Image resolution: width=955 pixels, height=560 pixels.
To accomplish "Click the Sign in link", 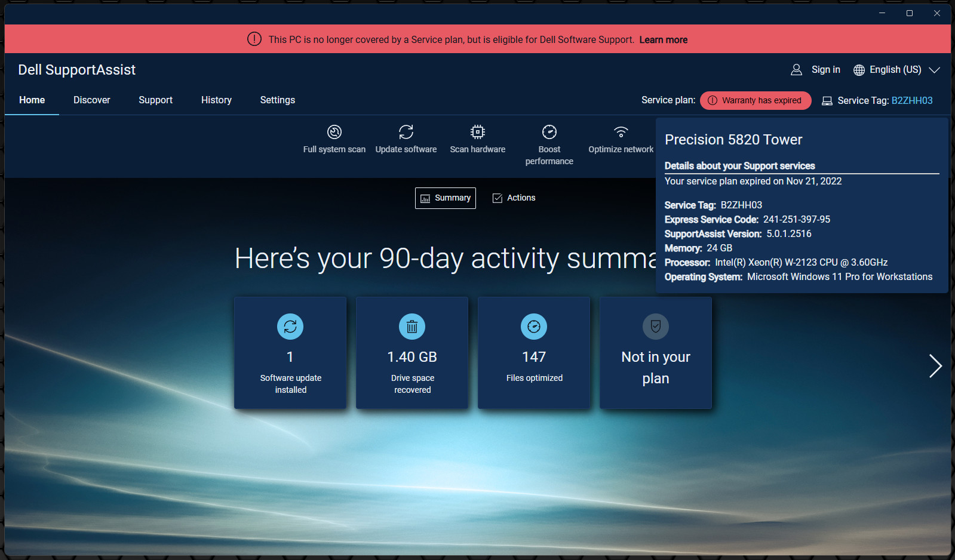I will [x=826, y=70].
